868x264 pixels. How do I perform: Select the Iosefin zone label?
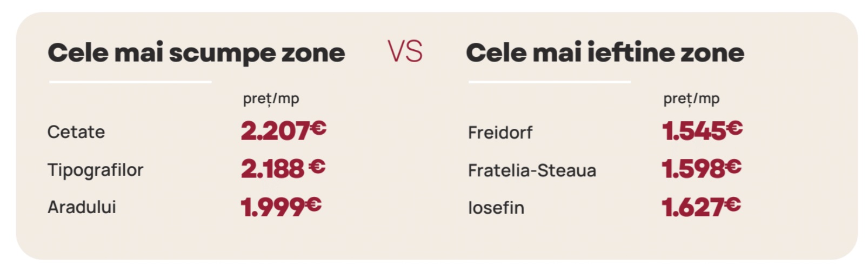[496, 208]
